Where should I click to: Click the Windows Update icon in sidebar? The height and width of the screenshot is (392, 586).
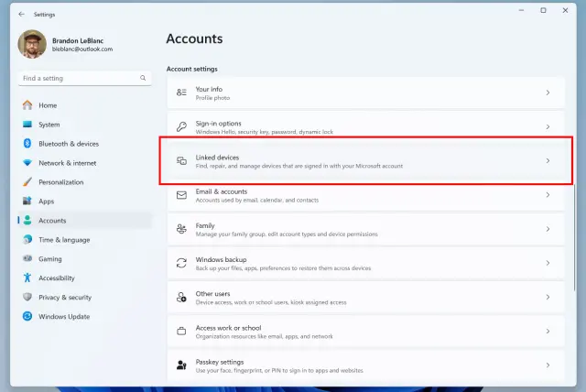pyautogui.click(x=27, y=316)
